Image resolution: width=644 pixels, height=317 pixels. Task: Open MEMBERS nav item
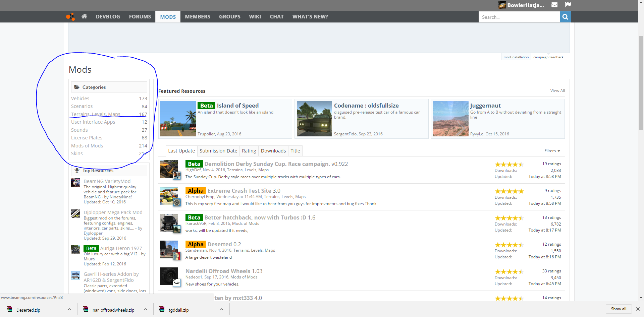(198, 17)
